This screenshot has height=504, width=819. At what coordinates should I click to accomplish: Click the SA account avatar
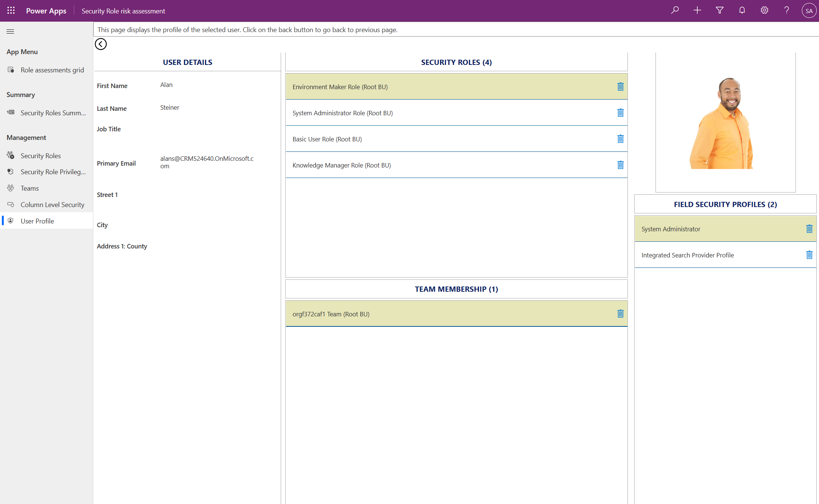809,10
